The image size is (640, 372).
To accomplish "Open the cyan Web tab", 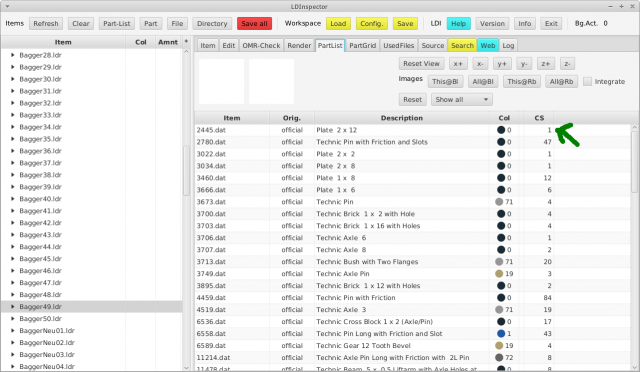I will point(488,45).
